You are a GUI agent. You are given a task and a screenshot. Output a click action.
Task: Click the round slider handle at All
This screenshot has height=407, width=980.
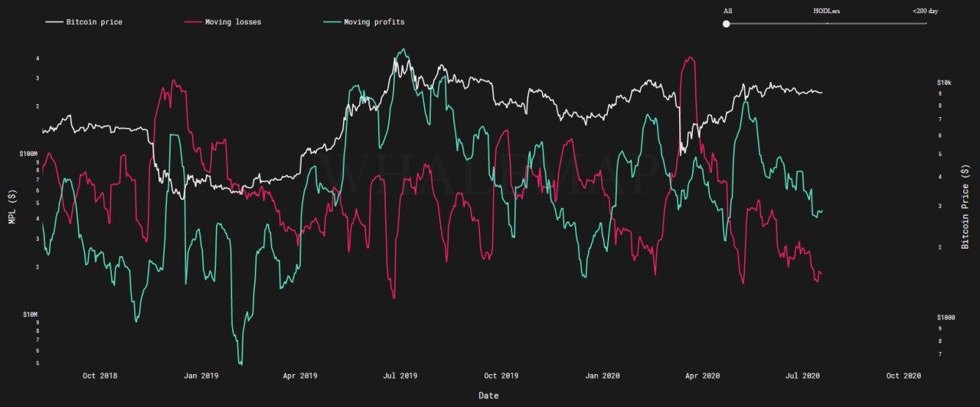pyautogui.click(x=726, y=24)
